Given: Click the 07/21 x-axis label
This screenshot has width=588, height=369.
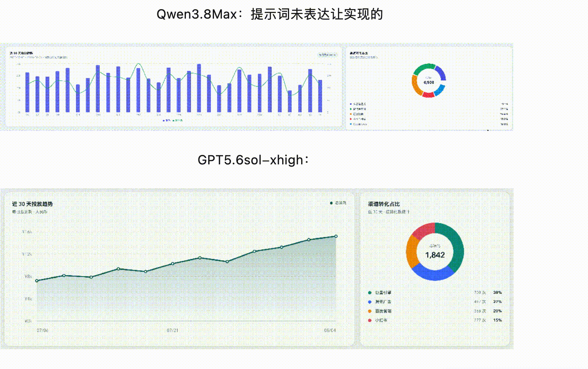Looking at the screenshot, I should pos(173,331).
